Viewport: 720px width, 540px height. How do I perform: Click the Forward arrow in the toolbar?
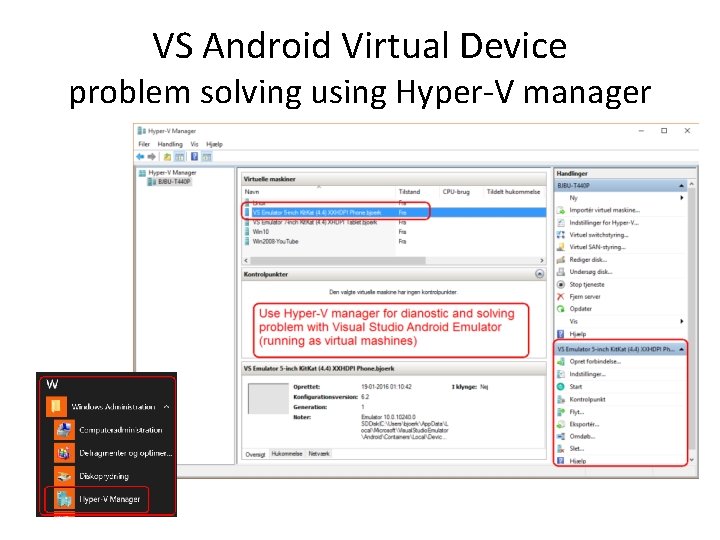152,157
